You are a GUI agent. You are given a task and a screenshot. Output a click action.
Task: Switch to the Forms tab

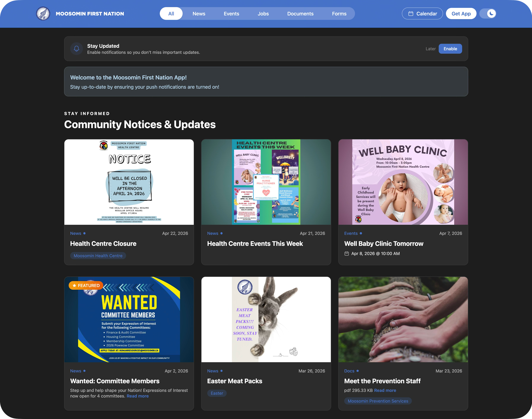coord(339,13)
